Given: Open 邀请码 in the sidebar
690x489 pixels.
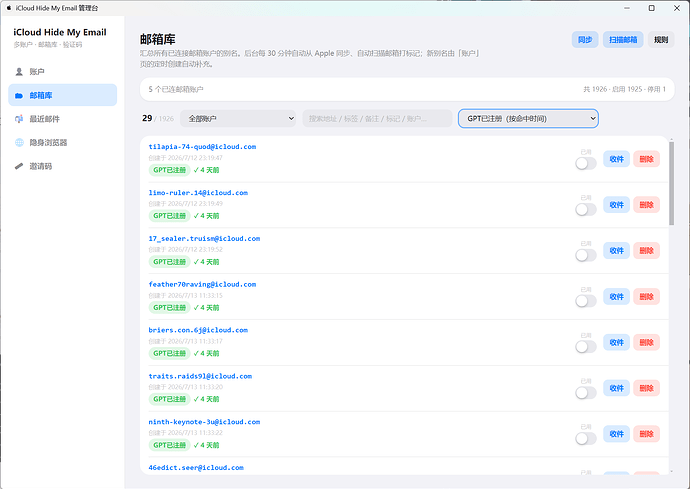Looking at the screenshot, I should click(x=62, y=166).
